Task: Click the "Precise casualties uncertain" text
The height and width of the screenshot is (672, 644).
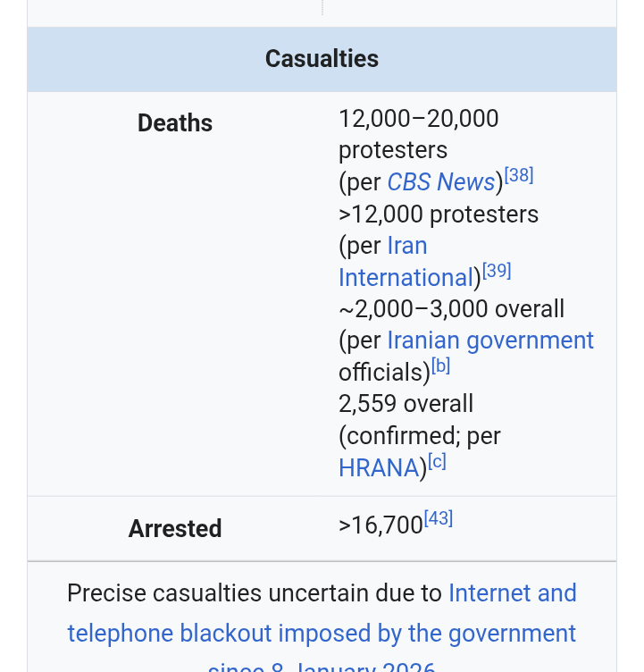Action: point(255,593)
